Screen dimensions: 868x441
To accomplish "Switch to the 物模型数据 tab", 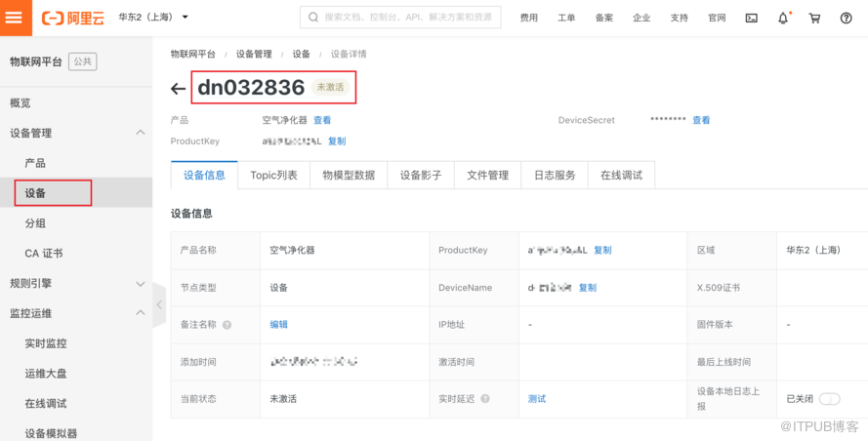I will point(349,176).
